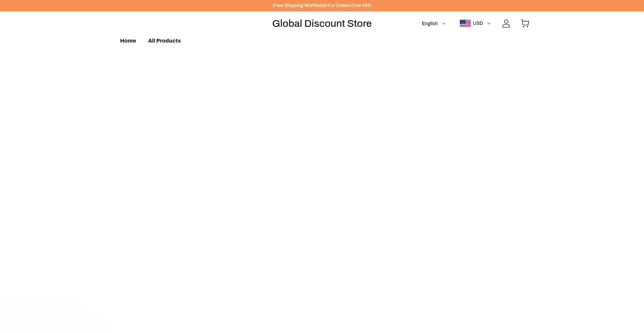Open the shopping cart icon
This screenshot has height=333, width=644.
click(525, 23)
